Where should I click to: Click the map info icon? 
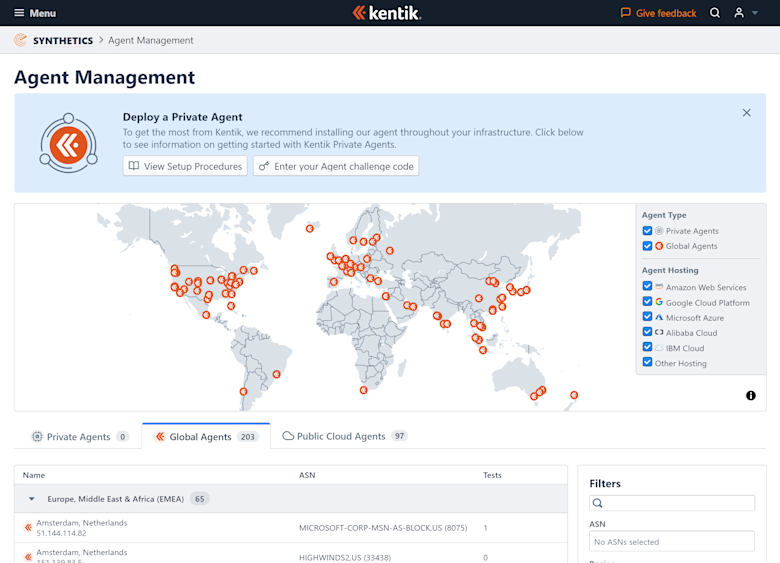click(751, 395)
